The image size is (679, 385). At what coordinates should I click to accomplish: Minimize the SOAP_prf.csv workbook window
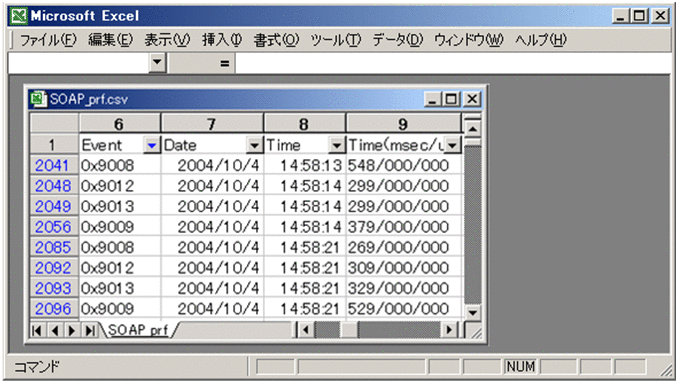coord(433,99)
